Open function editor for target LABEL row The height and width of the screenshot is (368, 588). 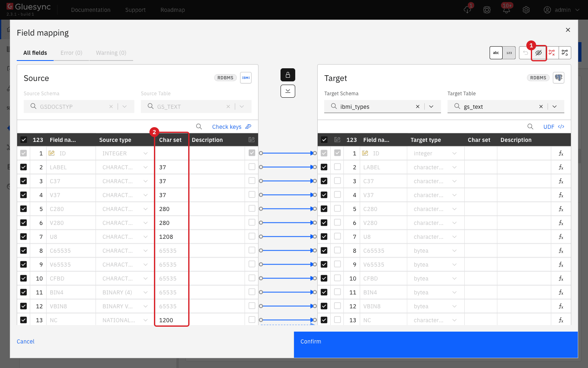[561, 167]
